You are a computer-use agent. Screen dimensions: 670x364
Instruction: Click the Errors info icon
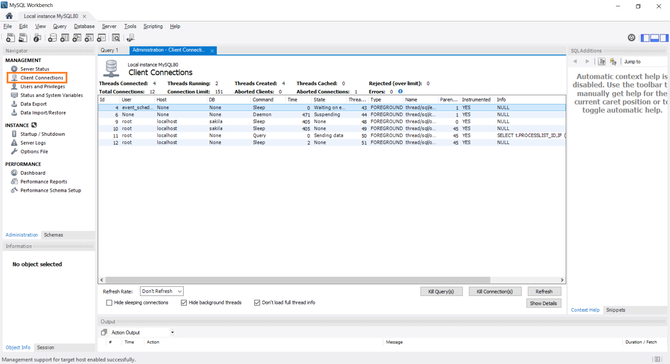coord(400,91)
